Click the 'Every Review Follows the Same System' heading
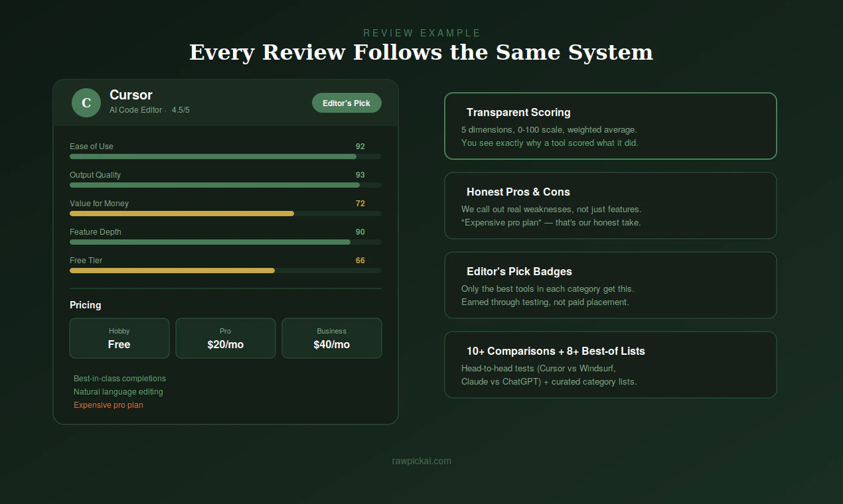 pos(421,52)
